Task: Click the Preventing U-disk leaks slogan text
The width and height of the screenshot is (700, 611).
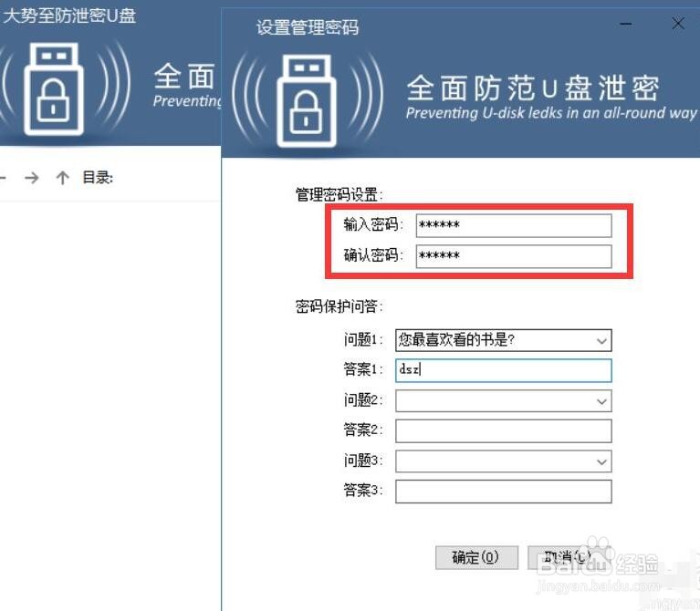Action: (x=551, y=113)
